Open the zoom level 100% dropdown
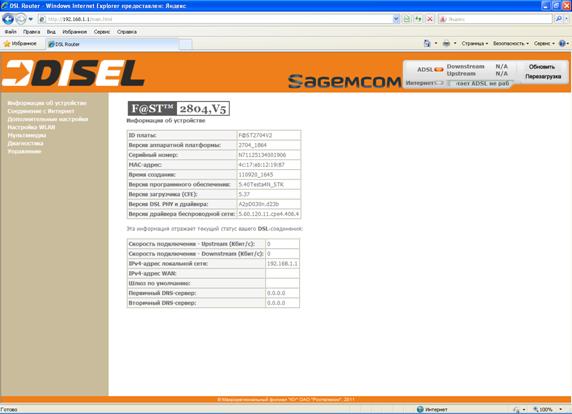 tap(548, 410)
